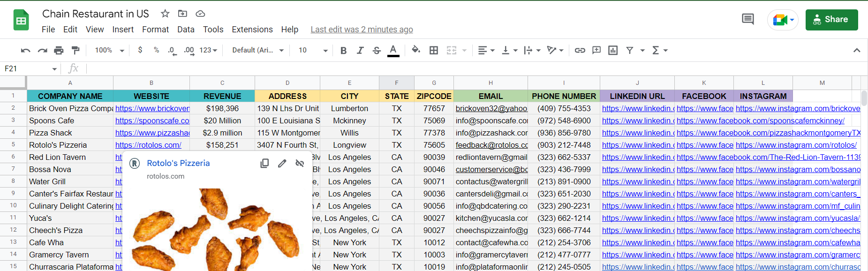868x271 pixels.
Task: Open text wrapping dropdown
Action: [x=532, y=50]
